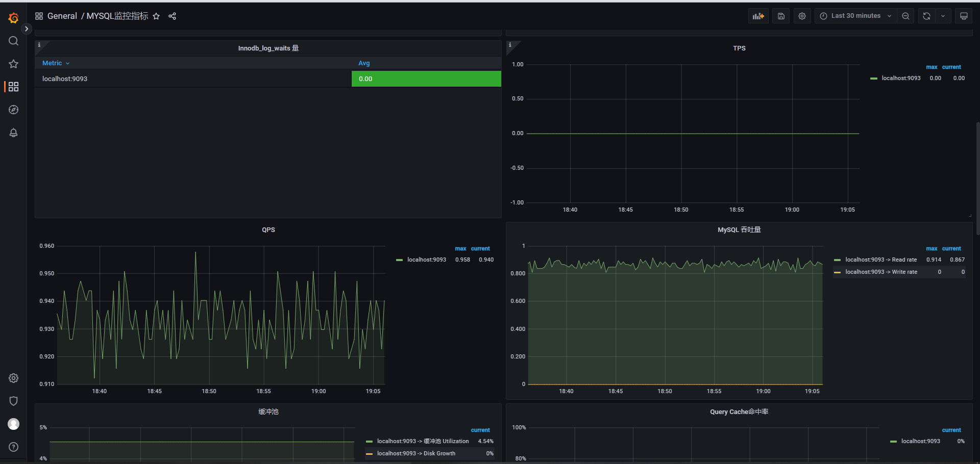This screenshot has height=464, width=980.
Task: Sort QPS legend by current
Action: [x=480, y=249]
